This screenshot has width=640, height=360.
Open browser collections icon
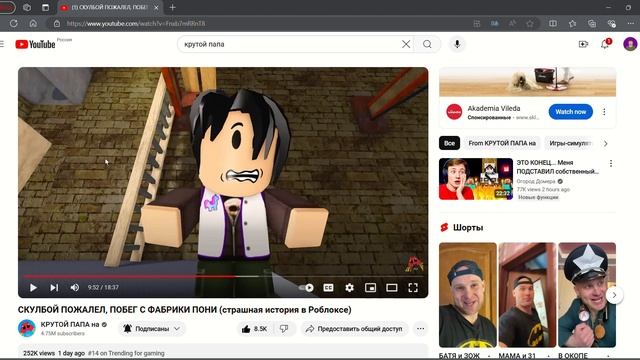pyautogui.click(x=592, y=24)
